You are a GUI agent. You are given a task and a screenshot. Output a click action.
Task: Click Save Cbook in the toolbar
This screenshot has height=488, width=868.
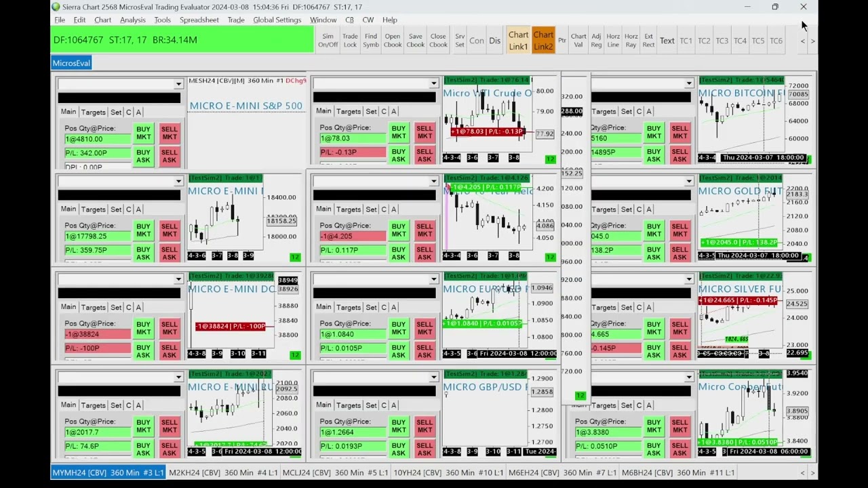coord(416,41)
